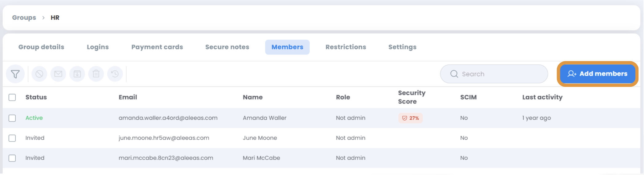
Task: Click the block/disable members icon
Action: tap(39, 74)
